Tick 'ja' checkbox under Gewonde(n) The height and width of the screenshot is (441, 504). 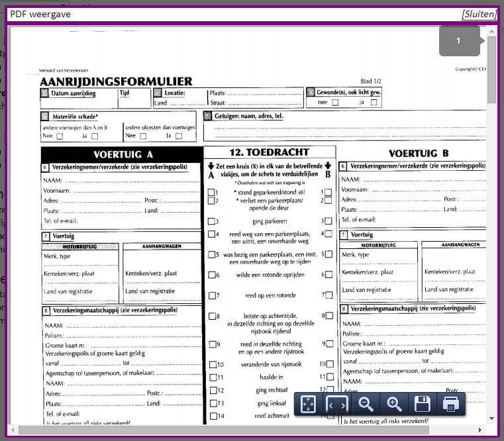[x=374, y=103]
